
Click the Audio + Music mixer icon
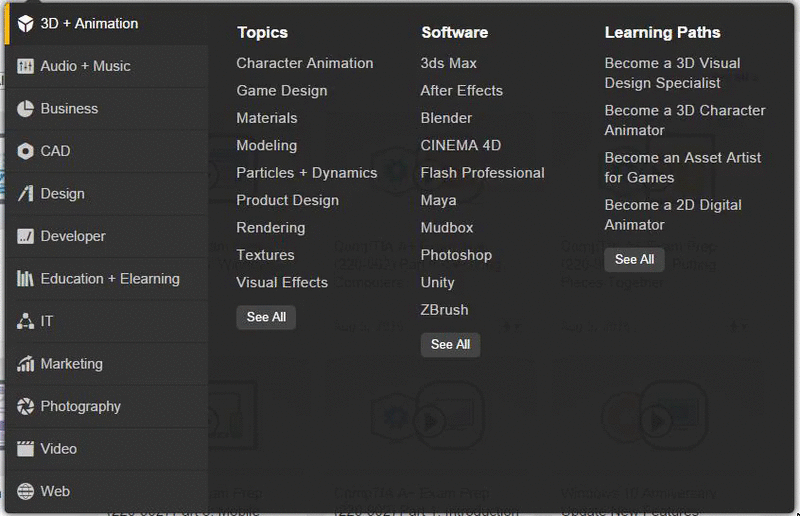tap(26, 66)
